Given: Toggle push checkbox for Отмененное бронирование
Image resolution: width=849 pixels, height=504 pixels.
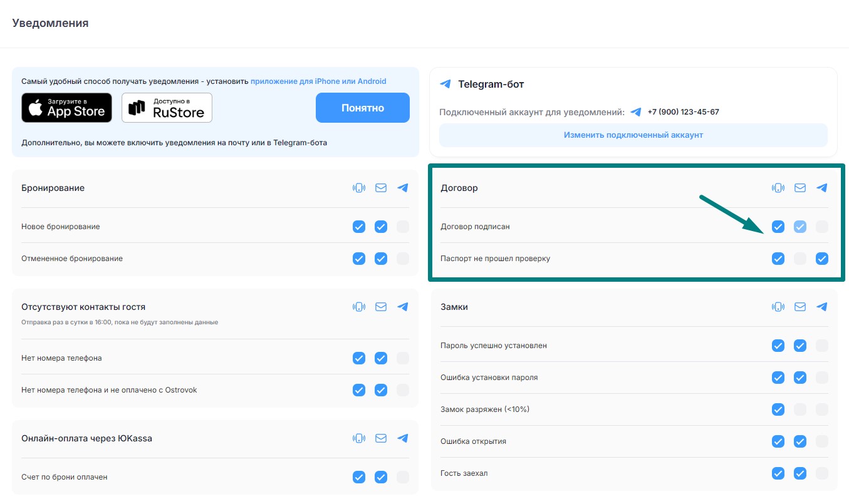Looking at the screenshot, I should [x=359, y=259].
